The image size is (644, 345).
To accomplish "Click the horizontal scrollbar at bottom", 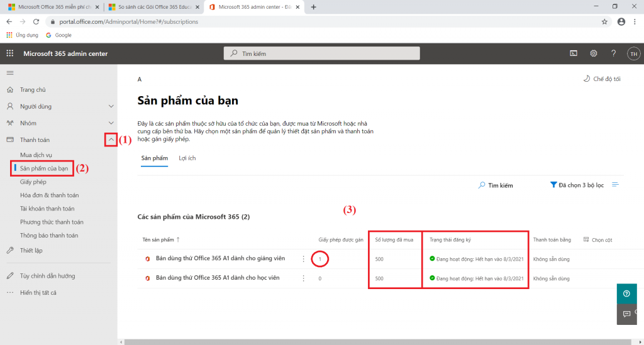I will pyautogui.click(x=377, y=342).
